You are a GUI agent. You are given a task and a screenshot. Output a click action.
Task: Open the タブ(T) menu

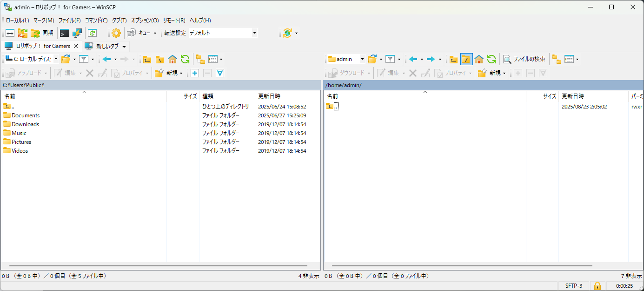(120, 20)
